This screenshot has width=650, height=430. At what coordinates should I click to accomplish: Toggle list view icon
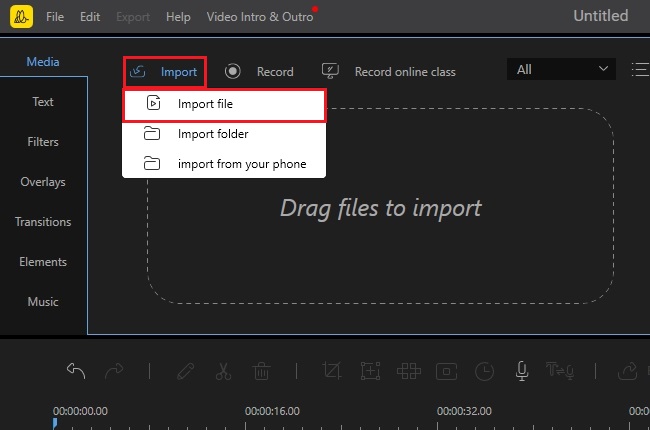pos(640,70)
